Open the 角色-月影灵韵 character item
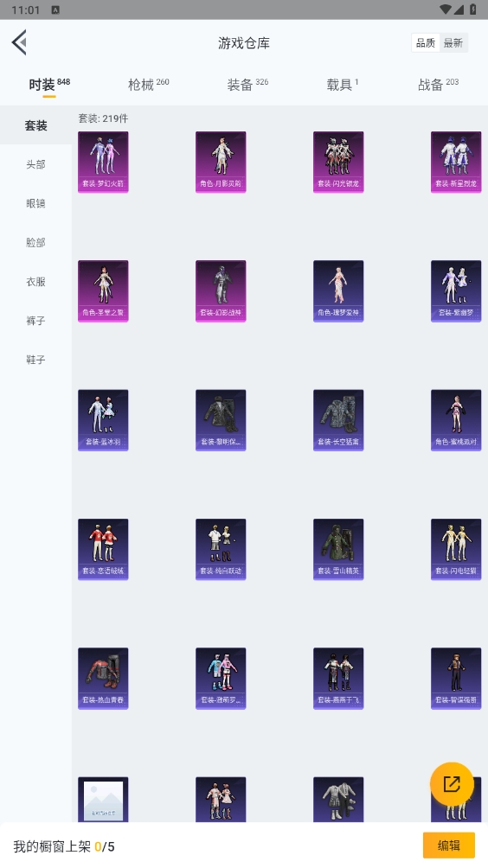488x868 pixels. click(x=221, y=163)
